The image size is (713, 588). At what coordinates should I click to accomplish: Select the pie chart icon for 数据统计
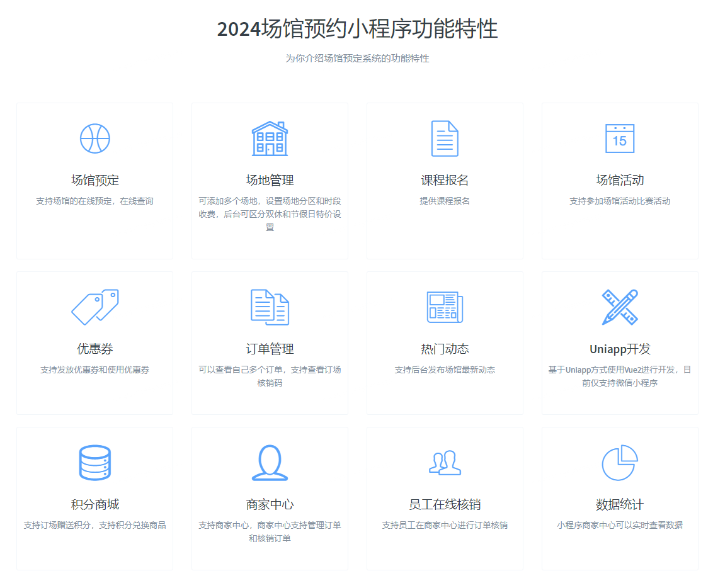click(x=620, y=463)
